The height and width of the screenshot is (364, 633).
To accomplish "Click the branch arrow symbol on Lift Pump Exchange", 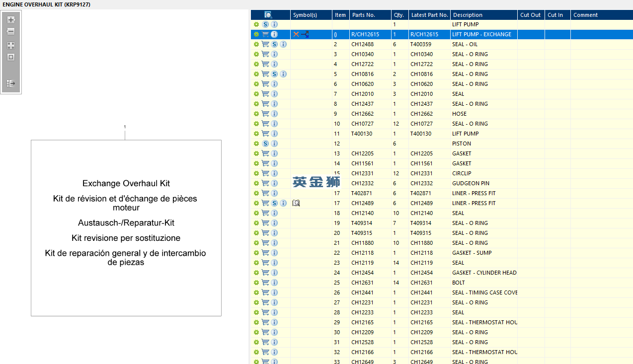I will coord(305,34).
